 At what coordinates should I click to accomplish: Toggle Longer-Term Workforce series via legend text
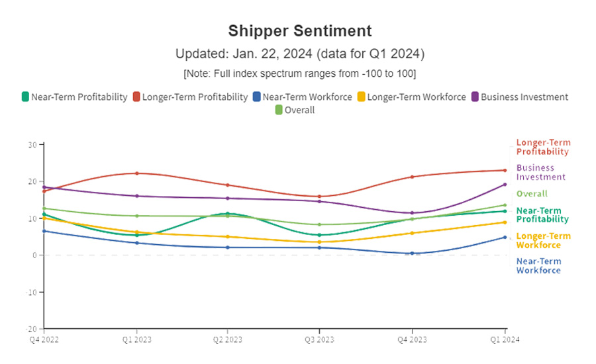[416, 97]
